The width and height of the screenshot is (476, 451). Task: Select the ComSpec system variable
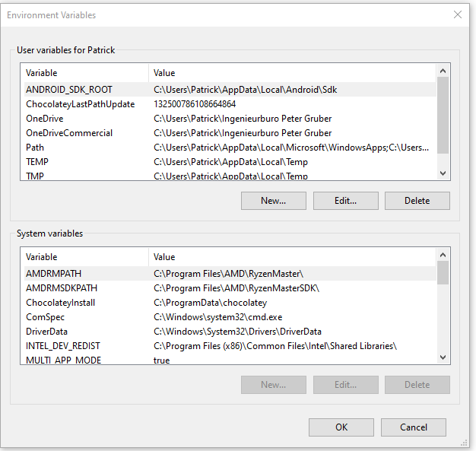(x=230, y=317)
